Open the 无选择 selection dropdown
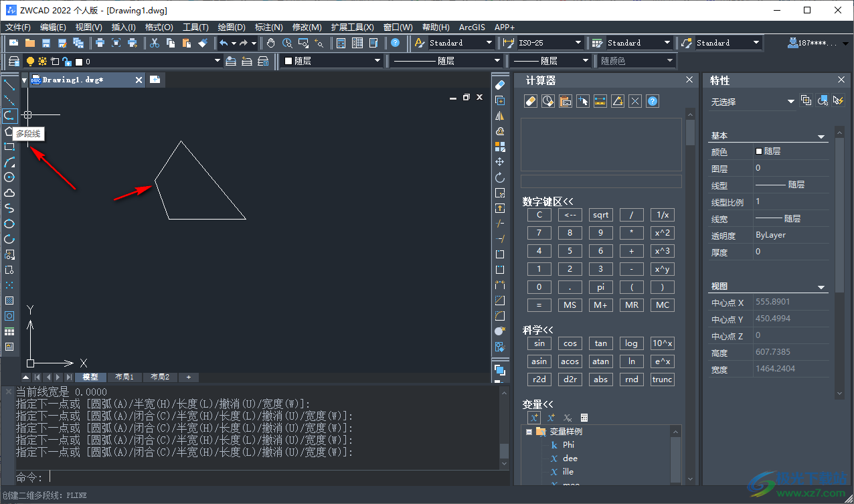This screenshot has height=504, width=854. click(x=790, y=101)
